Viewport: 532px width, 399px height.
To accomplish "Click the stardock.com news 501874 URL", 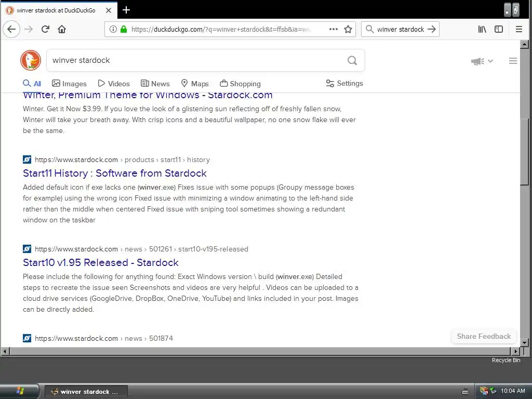I will pyautogui.click(x=104, y=338).
